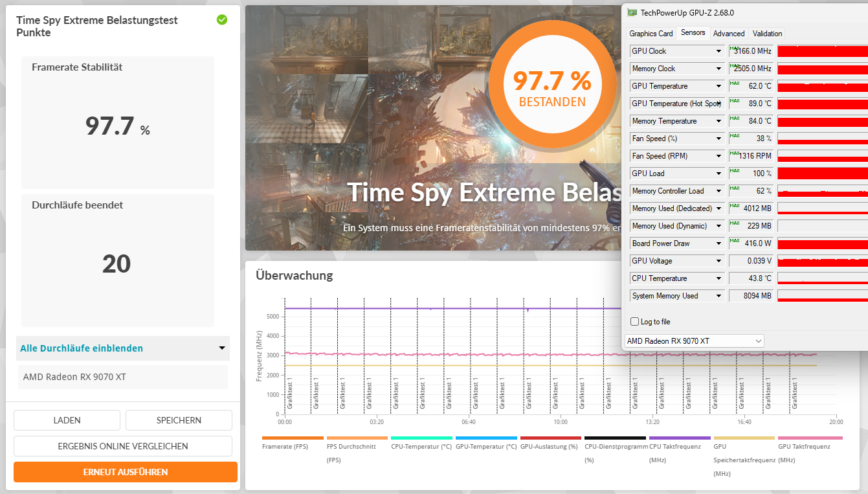868x494 pixels.
Task: Click the GPU-Z app icon in title bar
Action: (x=632, y=12)
